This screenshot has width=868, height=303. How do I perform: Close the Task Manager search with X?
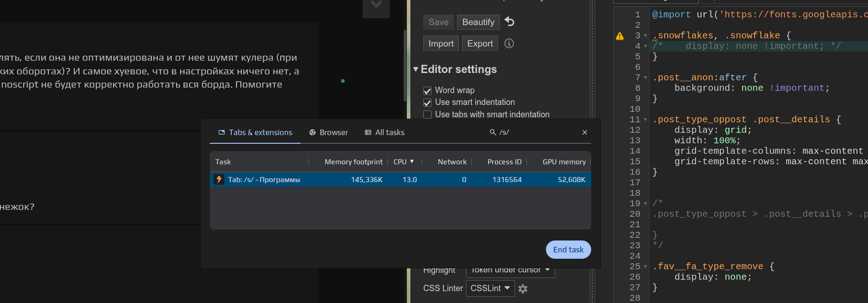(x=585, y=132)
